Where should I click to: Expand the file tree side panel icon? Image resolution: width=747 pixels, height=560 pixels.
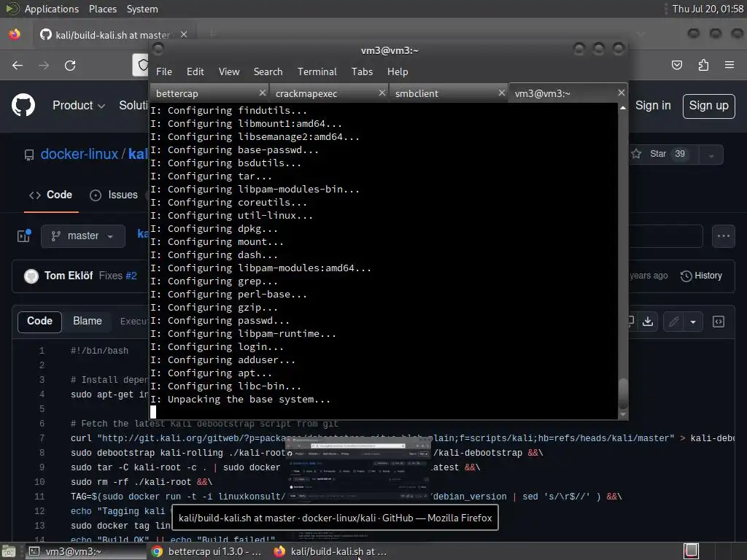(x=24, y=236)
